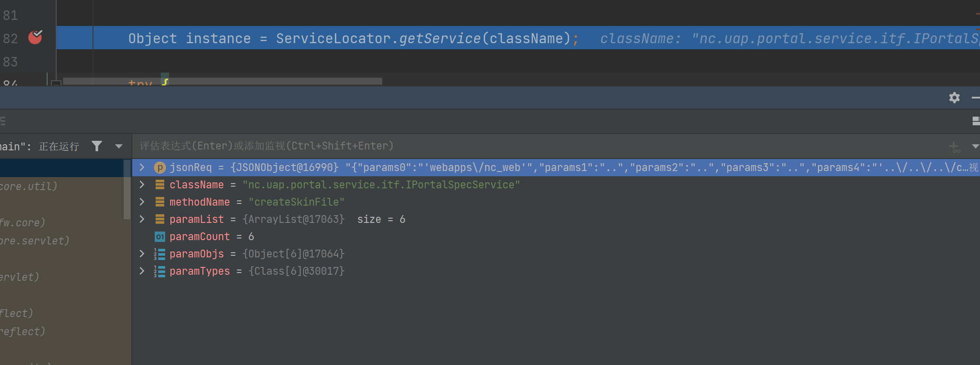
Task: Click the thread filter funnel icon
Action: 97,146
